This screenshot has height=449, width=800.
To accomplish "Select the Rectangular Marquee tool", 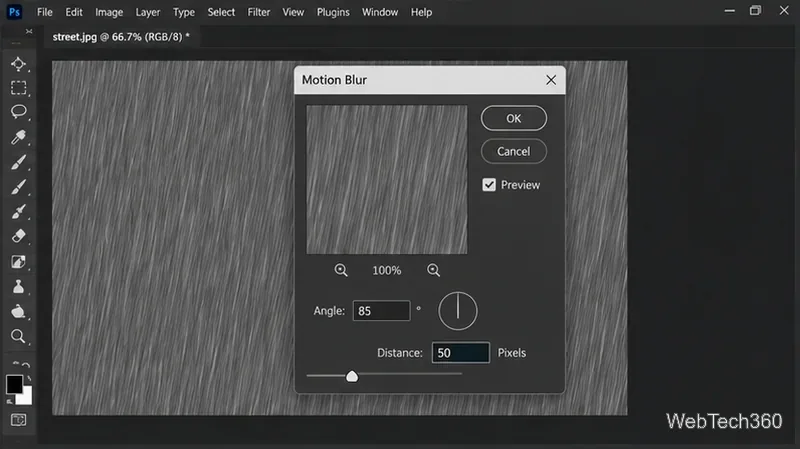I will point(18,88).
